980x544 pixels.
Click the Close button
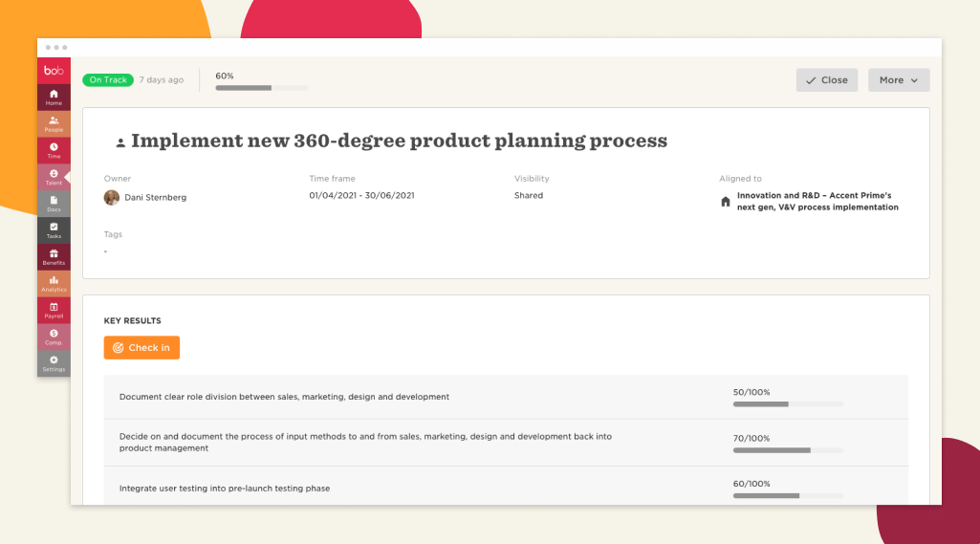[x=826, y=80]
